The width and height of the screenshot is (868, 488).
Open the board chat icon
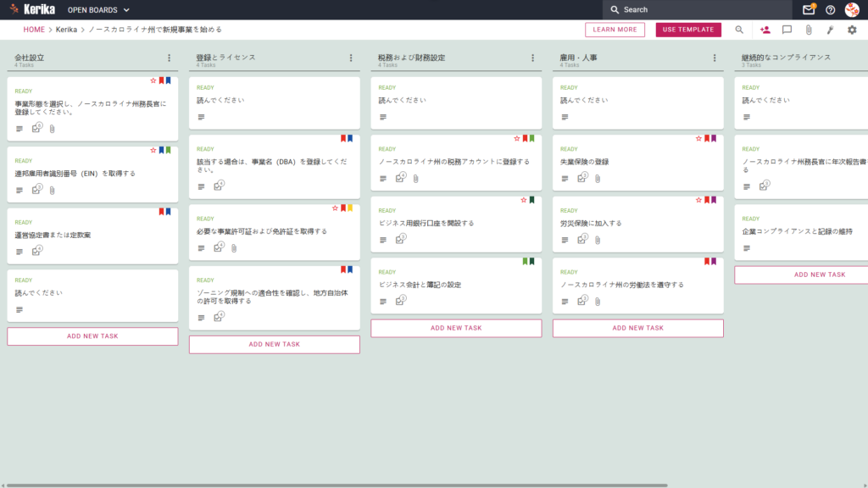point(787,30)
